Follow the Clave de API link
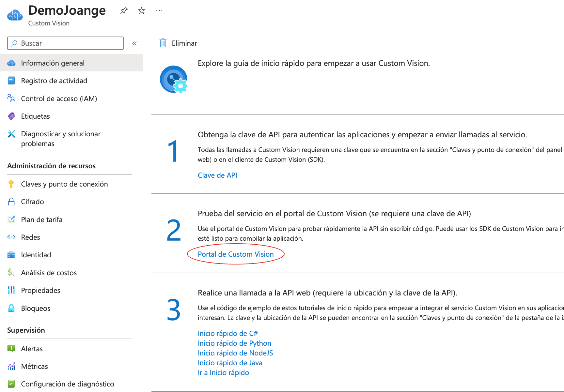564x392 pixels. [x=217, y=175]
